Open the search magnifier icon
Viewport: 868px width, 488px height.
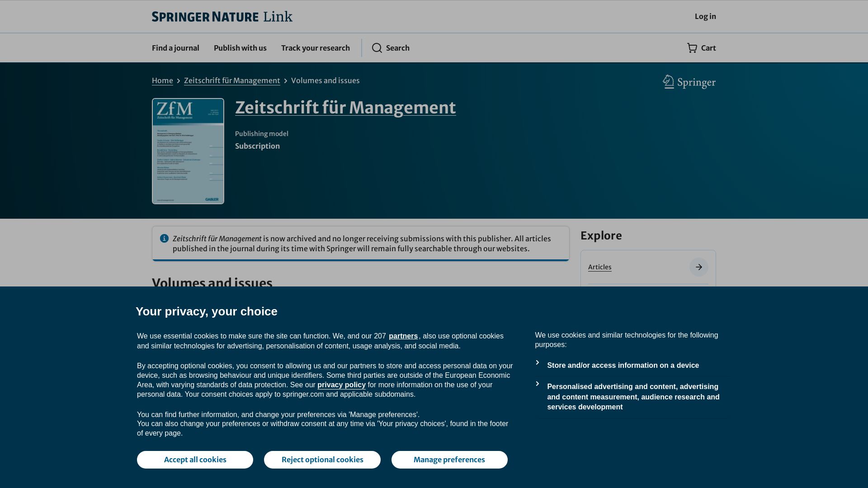pyautogui.click(x=377, y=48)
